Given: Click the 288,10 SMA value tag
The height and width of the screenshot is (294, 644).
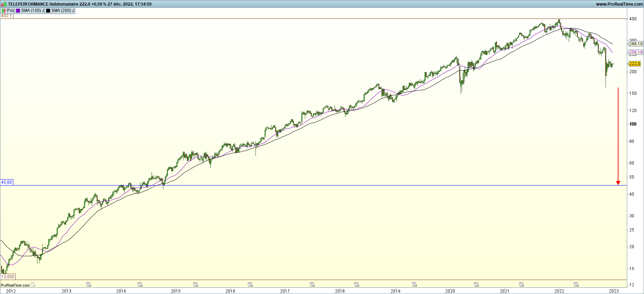Looking at the screenshot, I should pos(636,44).
